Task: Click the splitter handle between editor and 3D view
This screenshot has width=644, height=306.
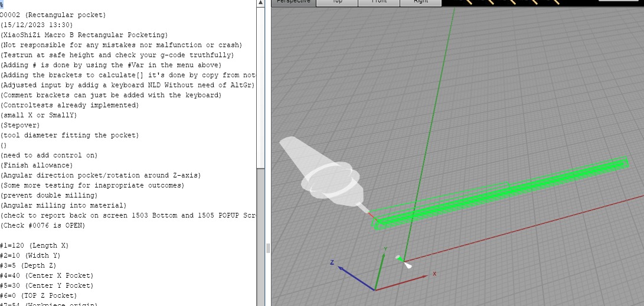Action: pyautogui.click(x=268, y=248)
